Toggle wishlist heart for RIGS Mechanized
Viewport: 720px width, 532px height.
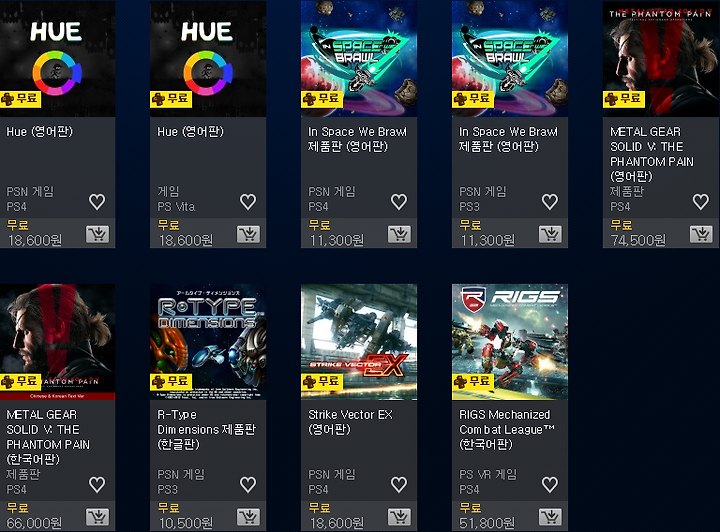[550, 484]
